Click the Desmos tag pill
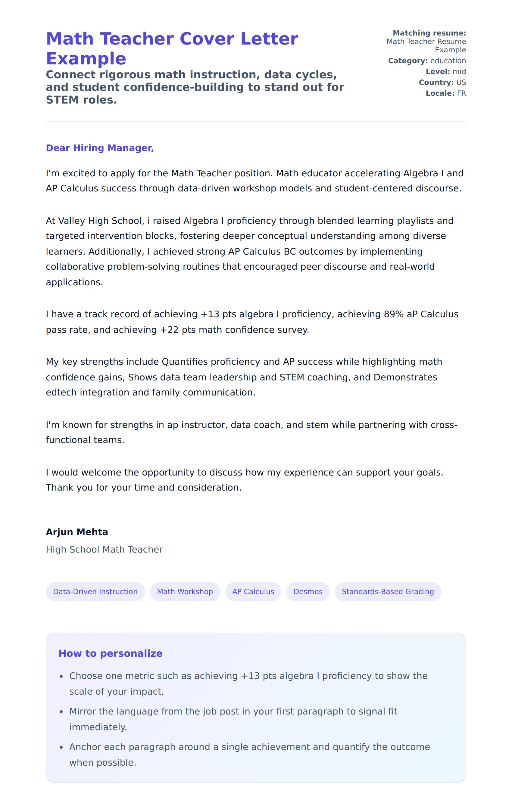Image resolution: width=512 pixels, height=812 pixels. coord(308,591)
